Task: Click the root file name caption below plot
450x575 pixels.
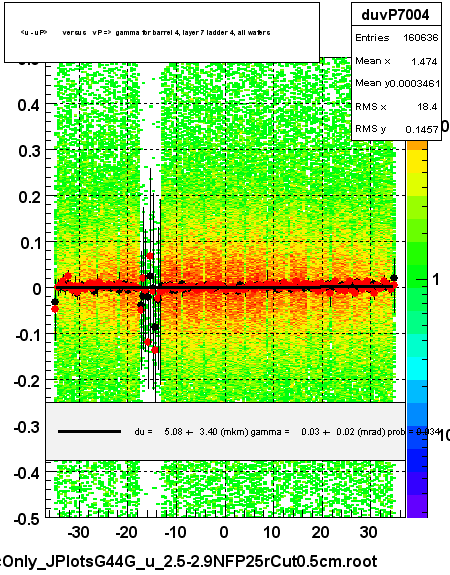Action: pyautogui.click(x=189, y=562)
